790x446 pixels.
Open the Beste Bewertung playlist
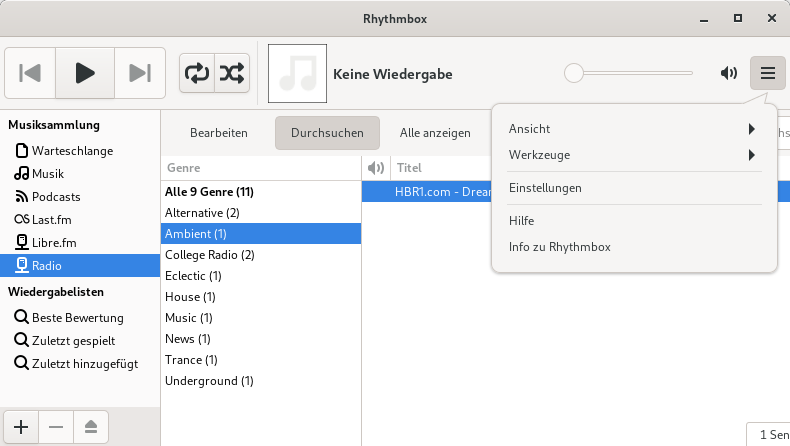[80, 317]
